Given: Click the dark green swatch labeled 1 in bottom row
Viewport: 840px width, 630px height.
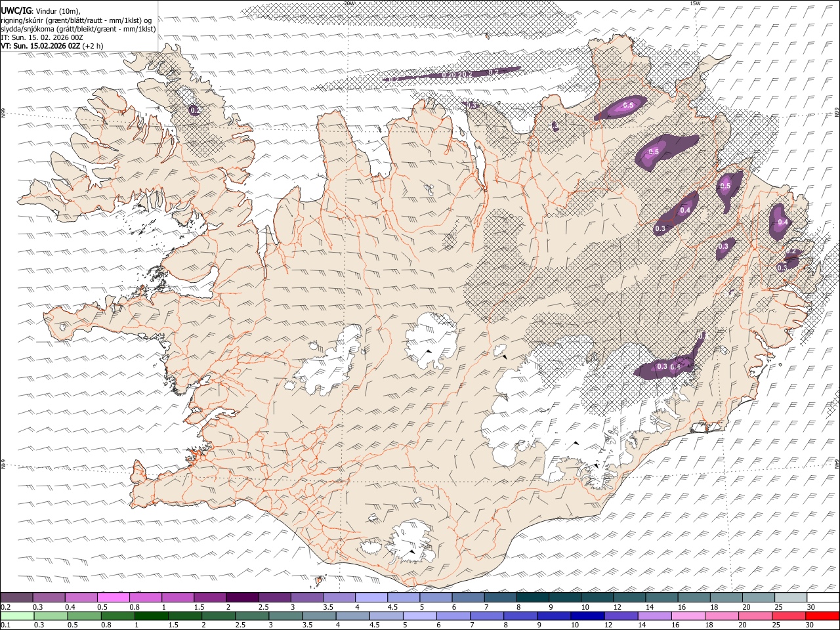Looking at the screenshot, I should [151, 616].
